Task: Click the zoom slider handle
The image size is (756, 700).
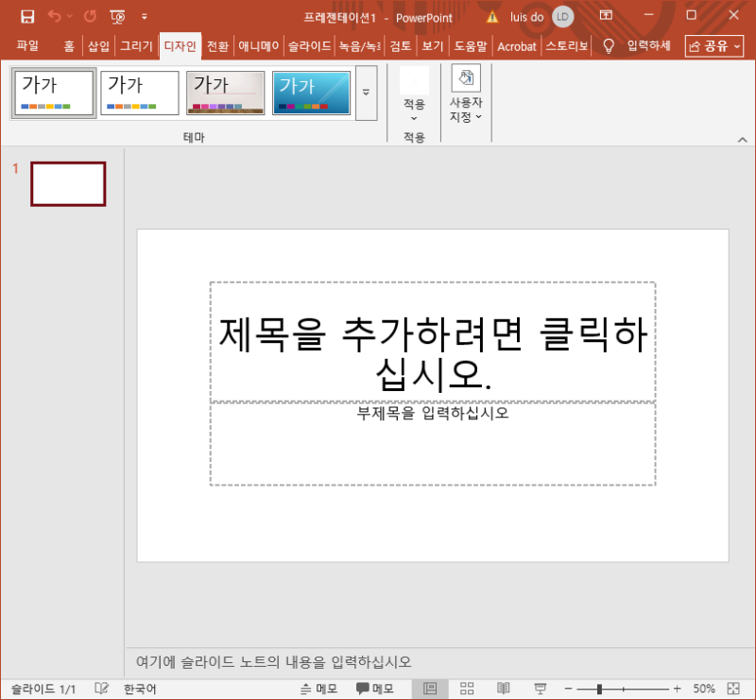Action: pyautogui.click(x=599, y=689)
